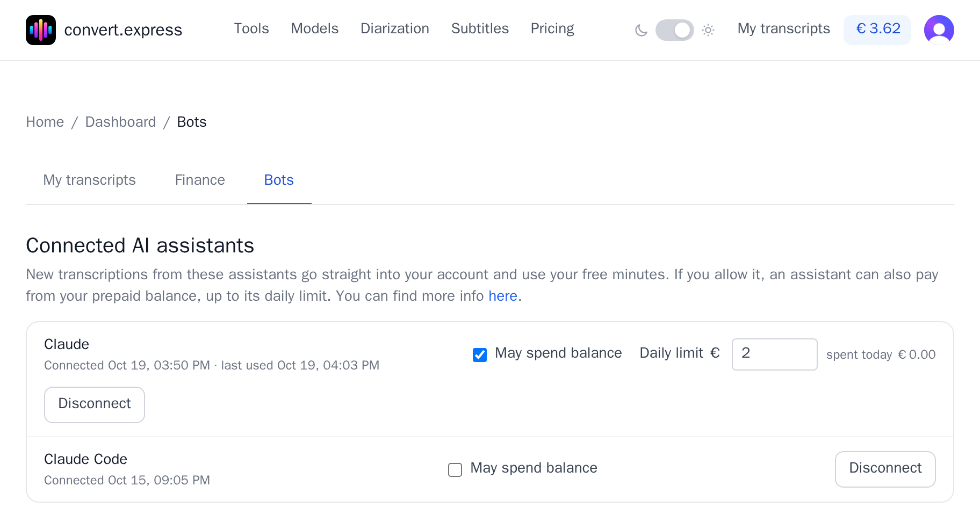The image size is (980, 522).
Task: Open the Models nav item
Action: click(x=314, y=28)
